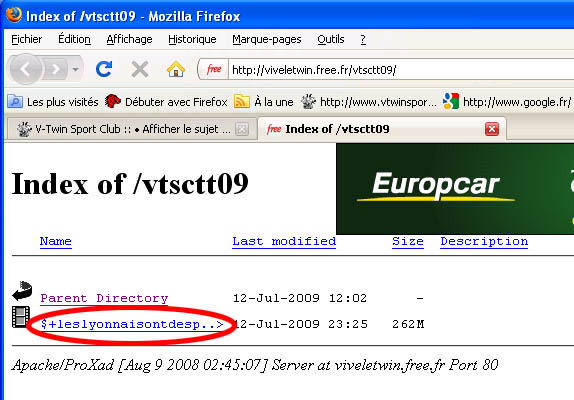574x400 pixels.
Task: Click the Parent Directory back-arrow icon
Action: [22, 291]
